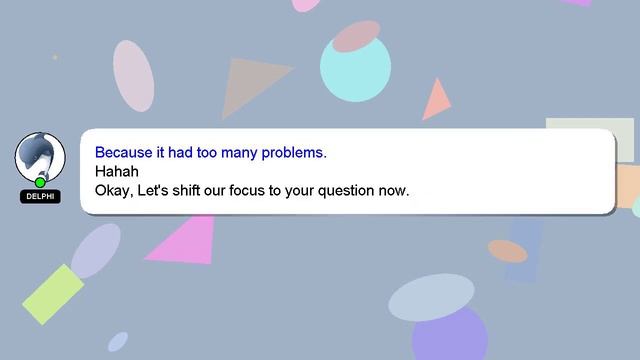The image size is (640, 360).
Task: Click the lavender ellipse above the green rectangle
Action: [96, 251]
